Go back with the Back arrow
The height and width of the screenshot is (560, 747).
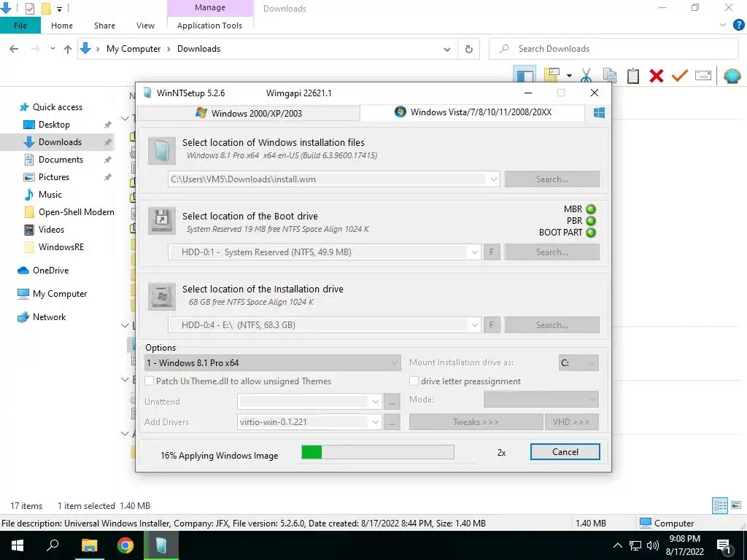(15, 49)
